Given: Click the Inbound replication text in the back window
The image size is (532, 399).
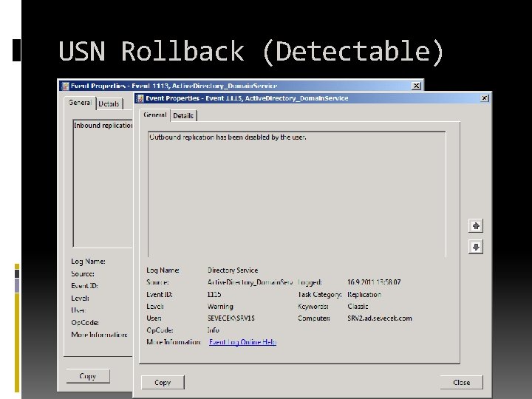Looking at the screenshot, I should tap(103, 126).
